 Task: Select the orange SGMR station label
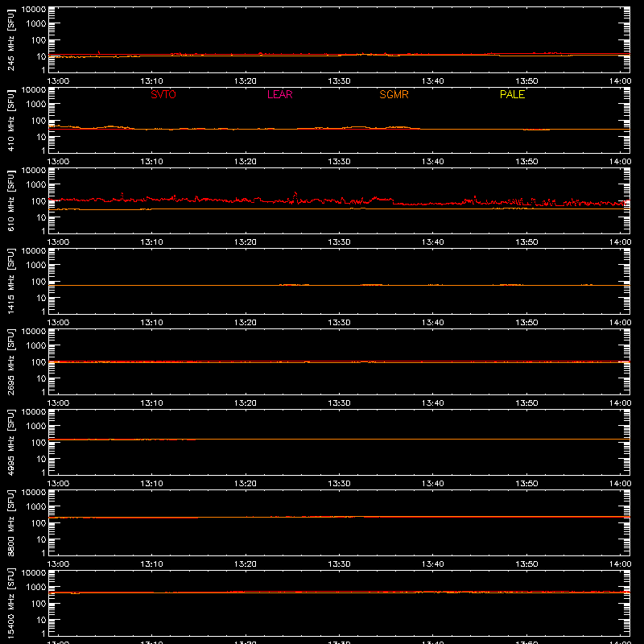(x=394, y=94)
